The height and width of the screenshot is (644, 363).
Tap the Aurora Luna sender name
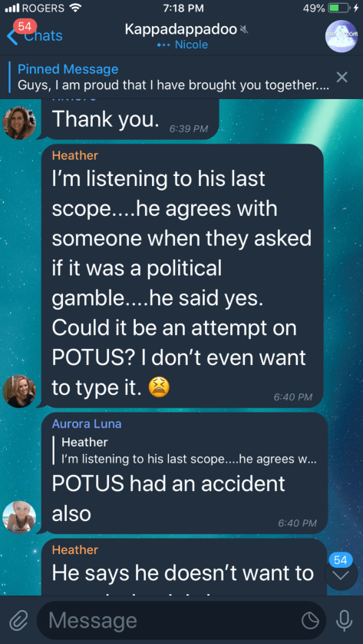click(87, 424)
